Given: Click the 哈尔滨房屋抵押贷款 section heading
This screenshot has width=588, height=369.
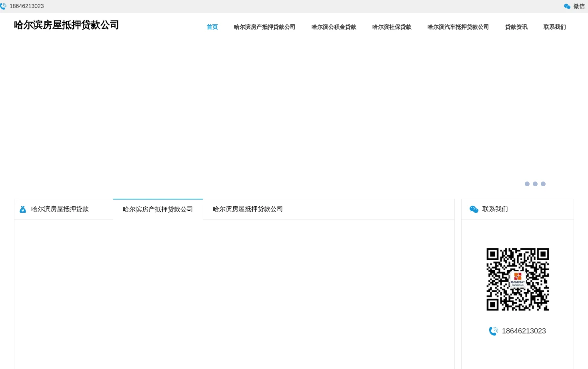Looking at the screenshot, I should pyautogui.click(x=60, y=209).
